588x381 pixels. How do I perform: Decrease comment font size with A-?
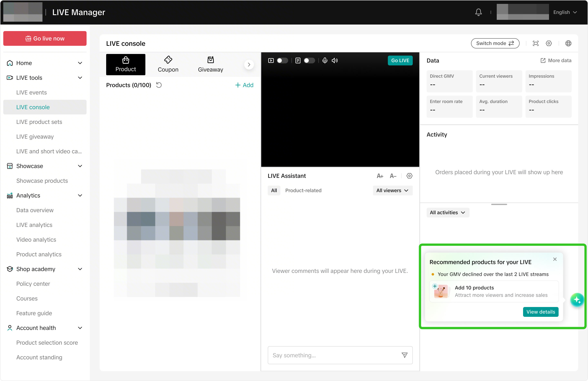pos(393,176)
